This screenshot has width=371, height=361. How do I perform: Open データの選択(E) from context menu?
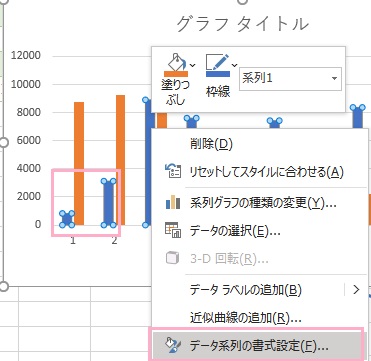click(260, 230)
